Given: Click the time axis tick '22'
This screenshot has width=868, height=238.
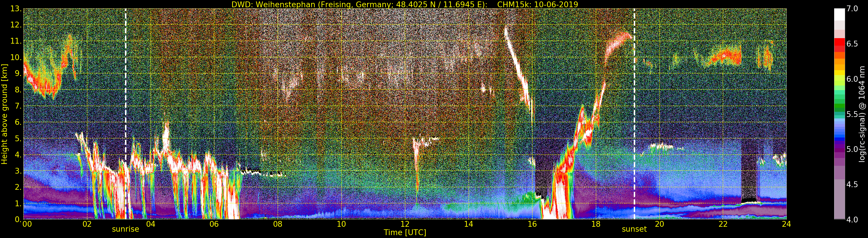Looking at the screenshot, I should click(723, 224).
